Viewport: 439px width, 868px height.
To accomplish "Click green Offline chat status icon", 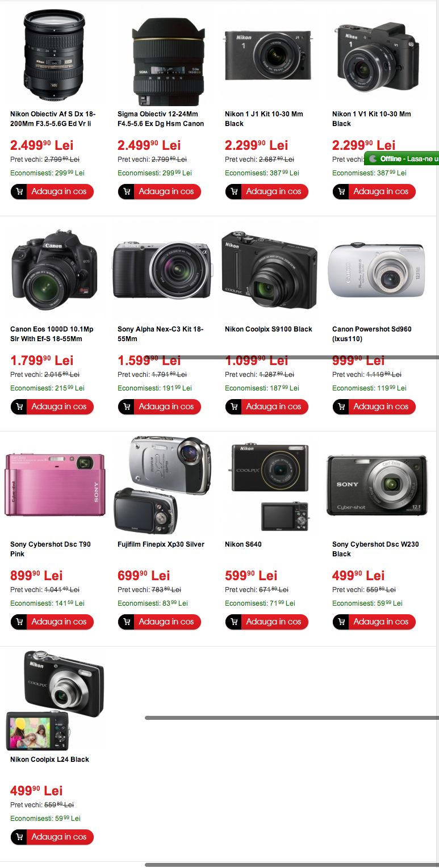I will 373,159.
